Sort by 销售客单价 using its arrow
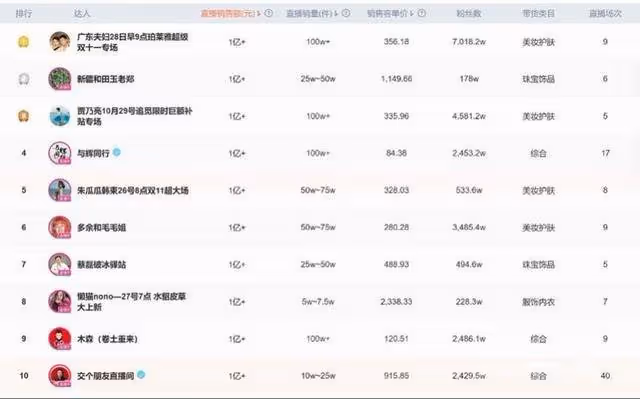 [412, 14]
